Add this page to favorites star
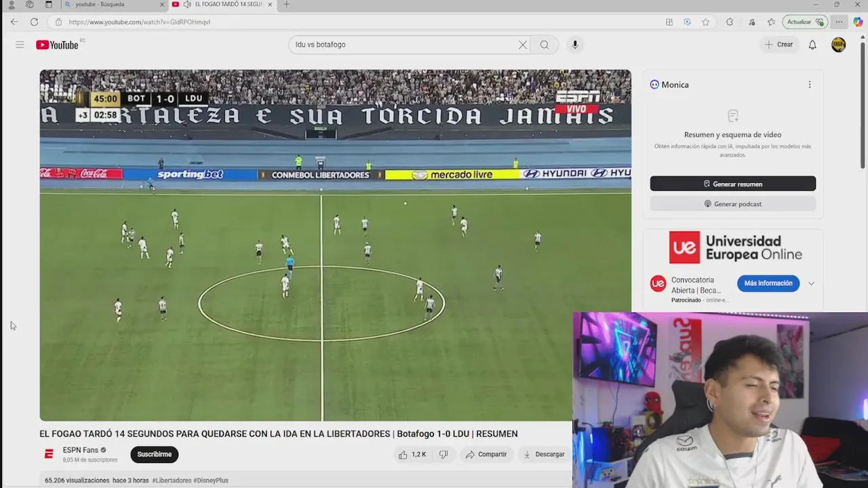 pos(705,22)
